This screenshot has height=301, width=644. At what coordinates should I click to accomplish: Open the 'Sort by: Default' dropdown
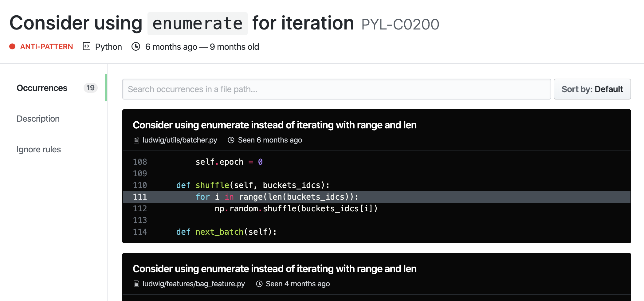coord(592,89)
